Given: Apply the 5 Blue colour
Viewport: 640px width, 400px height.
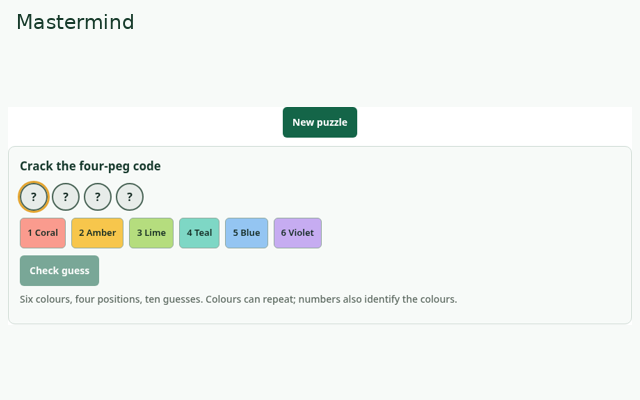Looking at the screenshot, I should [x=247, y=233].
